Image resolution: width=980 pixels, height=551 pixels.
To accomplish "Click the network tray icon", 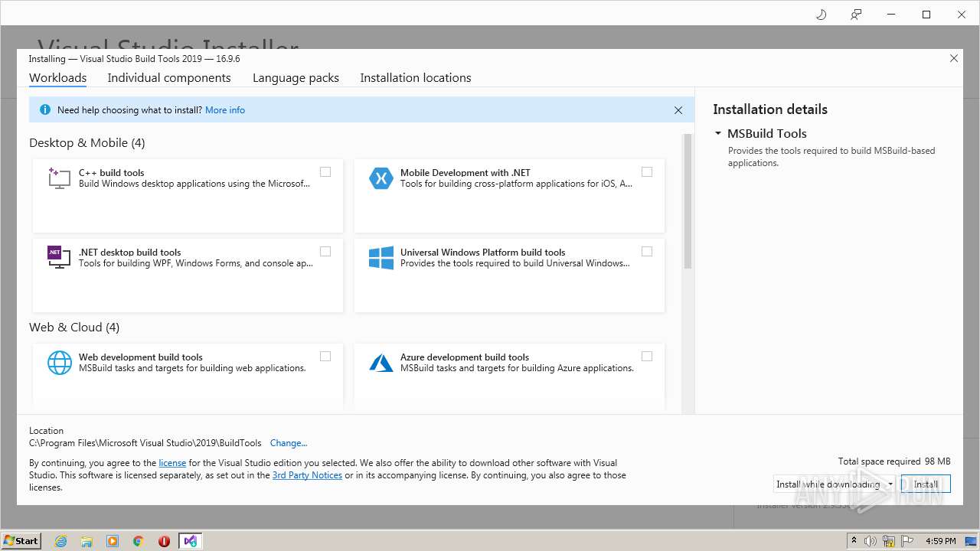I will pyautogui.click(x=889, y=541).
